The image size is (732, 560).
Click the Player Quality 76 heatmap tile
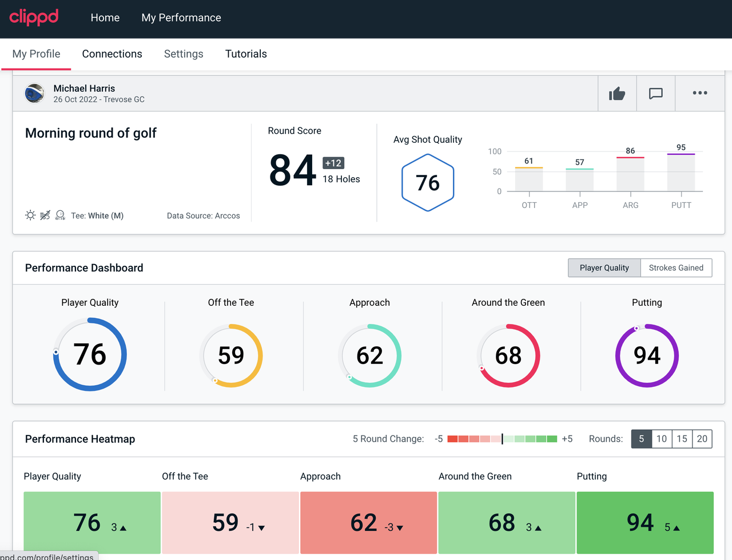pos(92,522)
